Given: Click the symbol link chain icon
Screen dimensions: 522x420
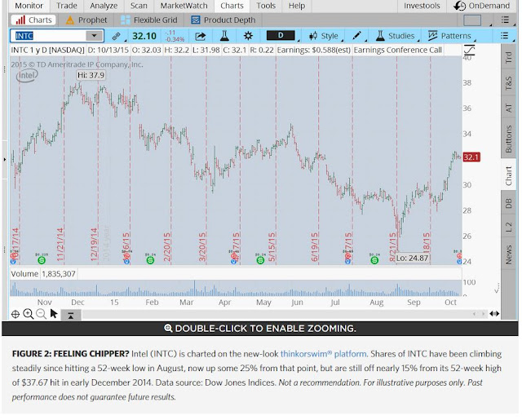Looking at the screenshot, I should coord(116,36).
